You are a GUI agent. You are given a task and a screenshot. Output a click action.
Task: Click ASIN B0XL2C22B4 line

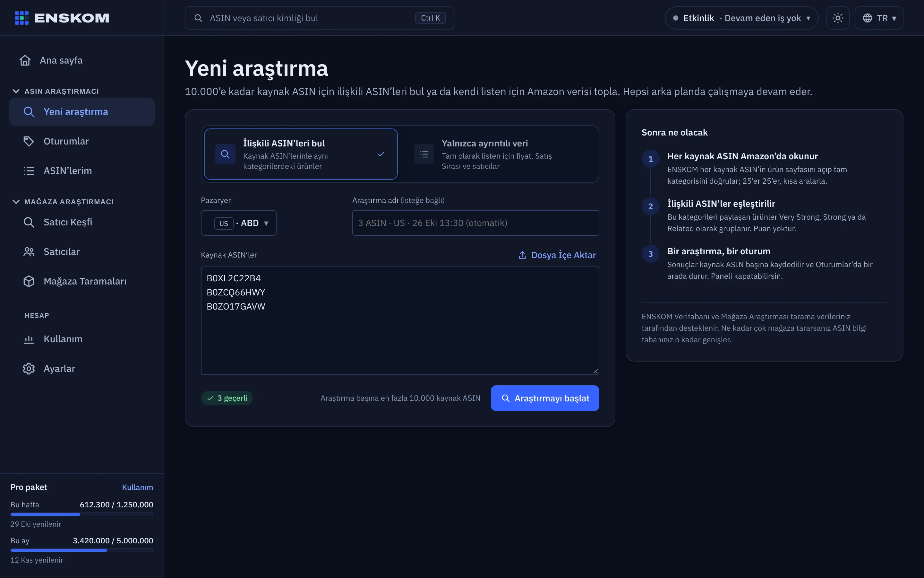point(234,278)
